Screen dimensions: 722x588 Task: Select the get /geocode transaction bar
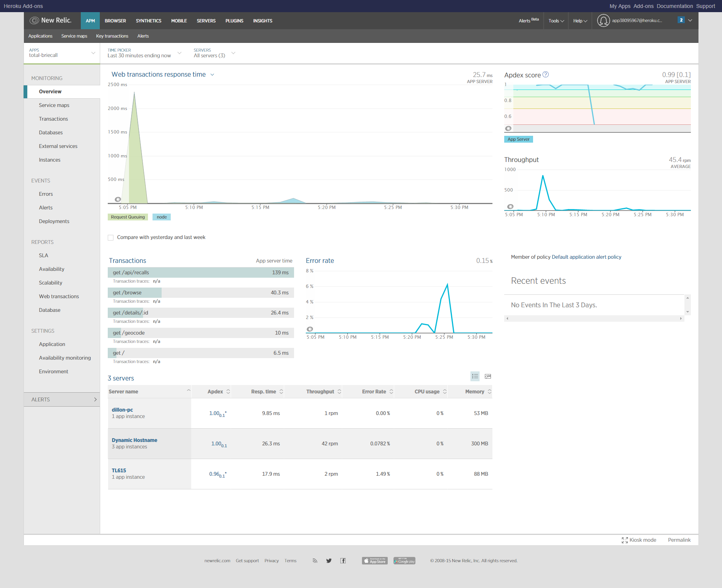point(201,333)
